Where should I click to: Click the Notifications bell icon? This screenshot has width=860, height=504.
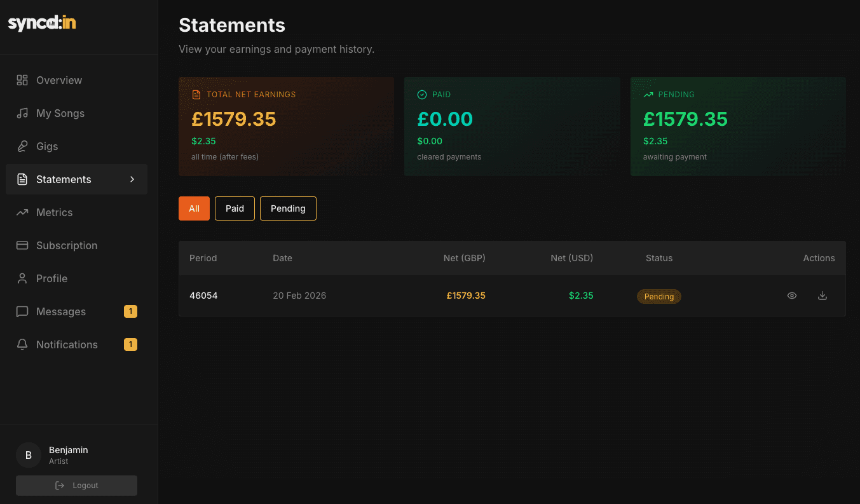22,344
